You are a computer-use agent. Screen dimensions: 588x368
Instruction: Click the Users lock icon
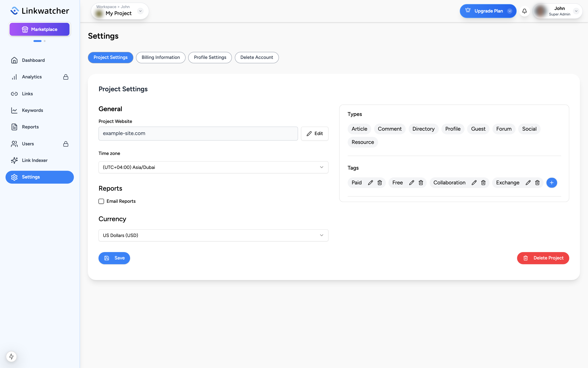tap(66, 144)
